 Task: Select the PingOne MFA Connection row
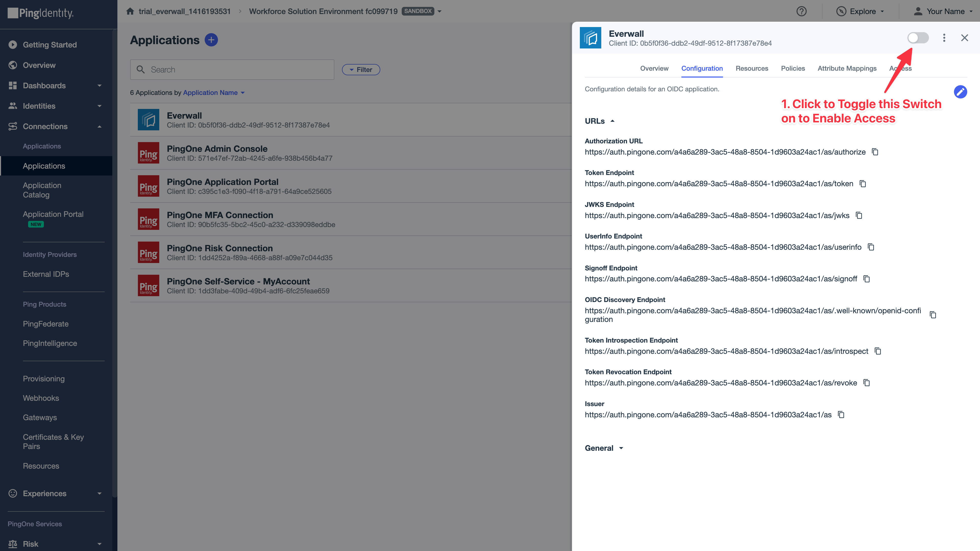[351, 219]
